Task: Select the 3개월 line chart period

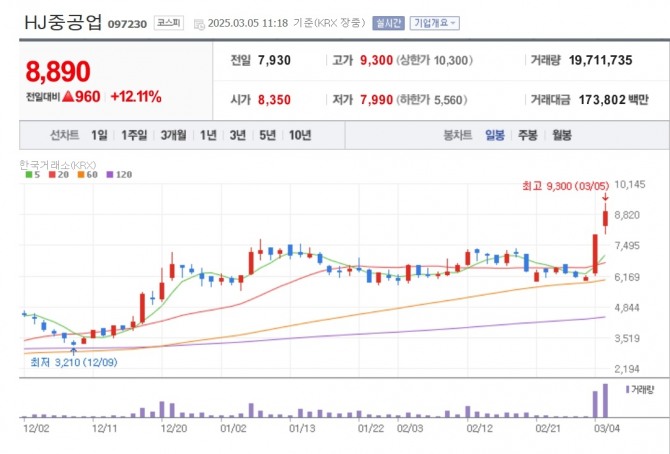Action: coord(173,136)
